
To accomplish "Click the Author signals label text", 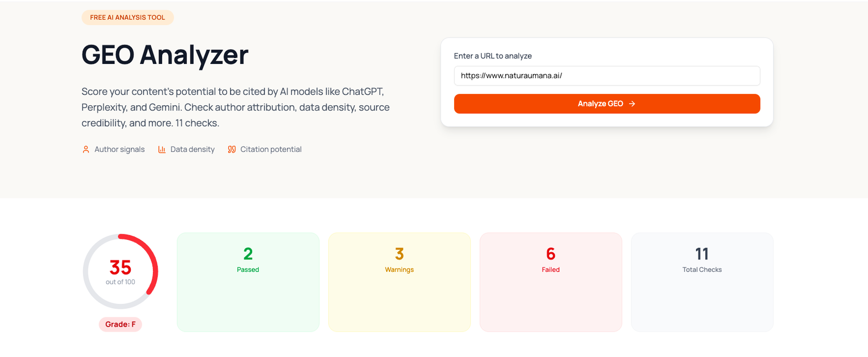I will coord(119,149).
